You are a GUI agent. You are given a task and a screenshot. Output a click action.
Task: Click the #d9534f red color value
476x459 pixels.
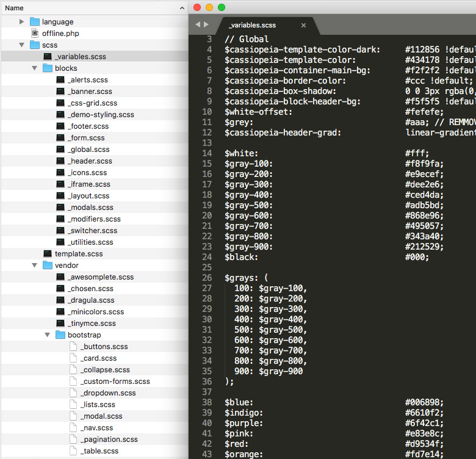pos(424,444)
